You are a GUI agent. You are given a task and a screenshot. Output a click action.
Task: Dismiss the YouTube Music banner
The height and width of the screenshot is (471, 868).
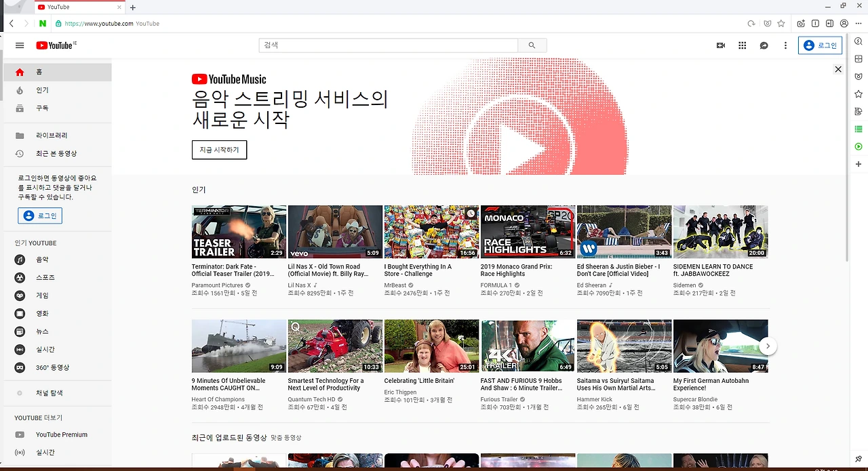pyautogui.click(x=838, y=69)
